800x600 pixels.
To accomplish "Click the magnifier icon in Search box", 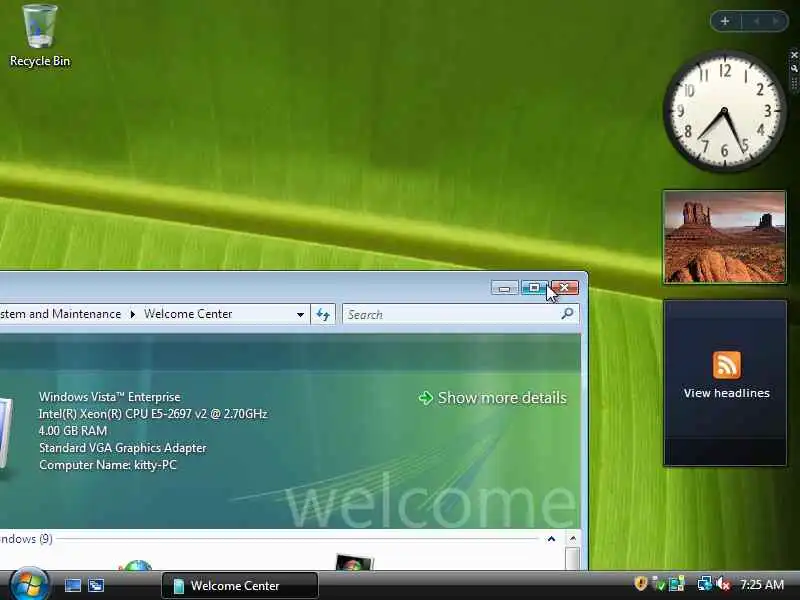I will point(567,314).
